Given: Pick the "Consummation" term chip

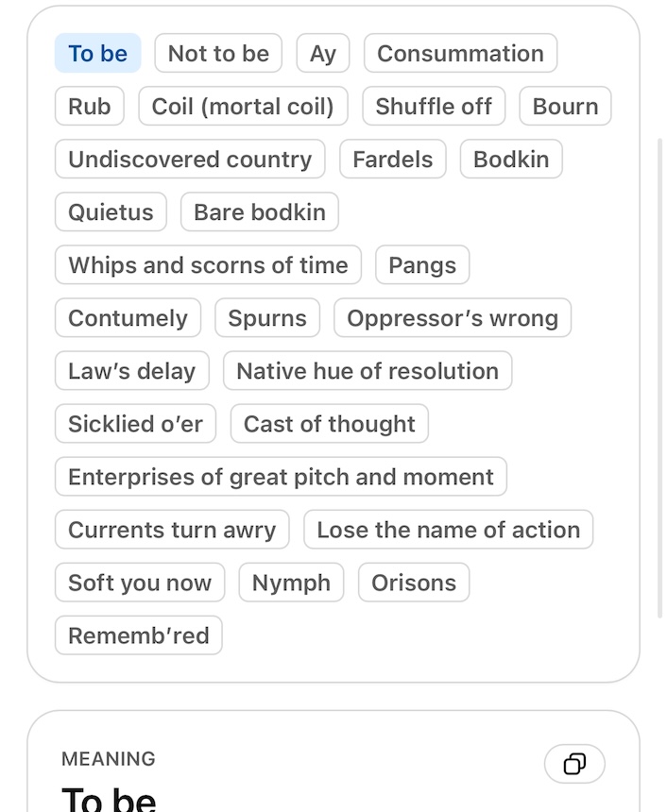Looking at the screenshot, I should 460,54.
